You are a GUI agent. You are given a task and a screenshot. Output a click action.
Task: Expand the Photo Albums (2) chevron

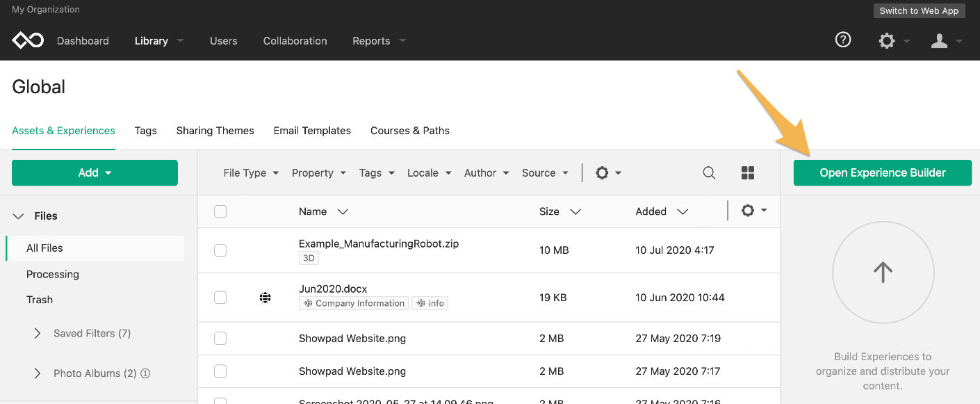pos(38,373)
